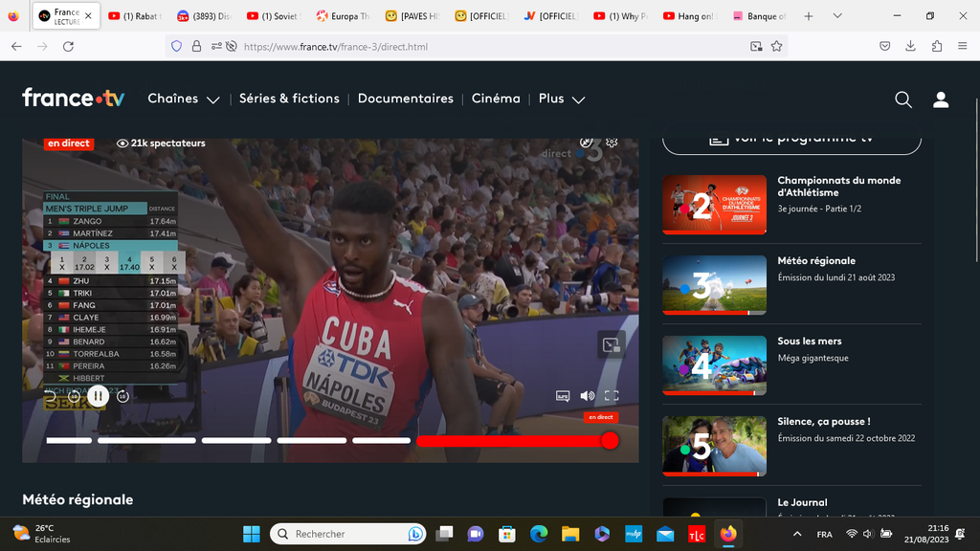
Task: Click 'Silence, ça pousse !' title
Action: pyautogui.click(x=824, y=422)
